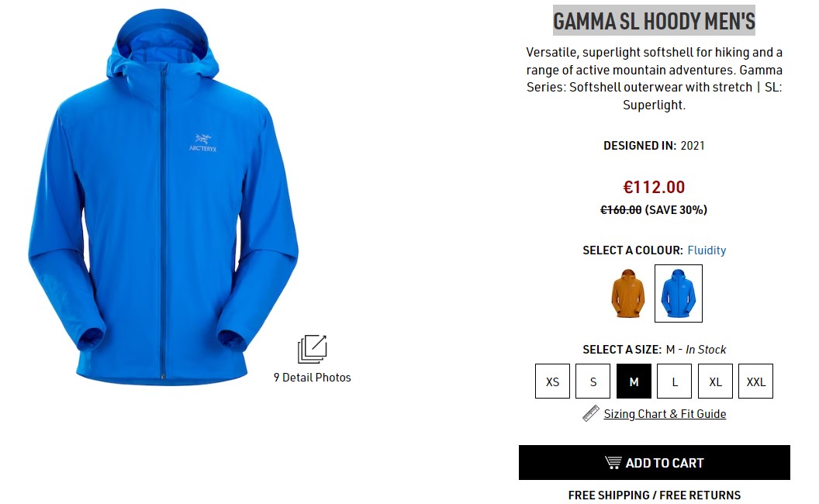Click the ruler icon beside Sizing Chart
Image resolution: width=819 pixels, height=504 pixels.
[591, 413]
